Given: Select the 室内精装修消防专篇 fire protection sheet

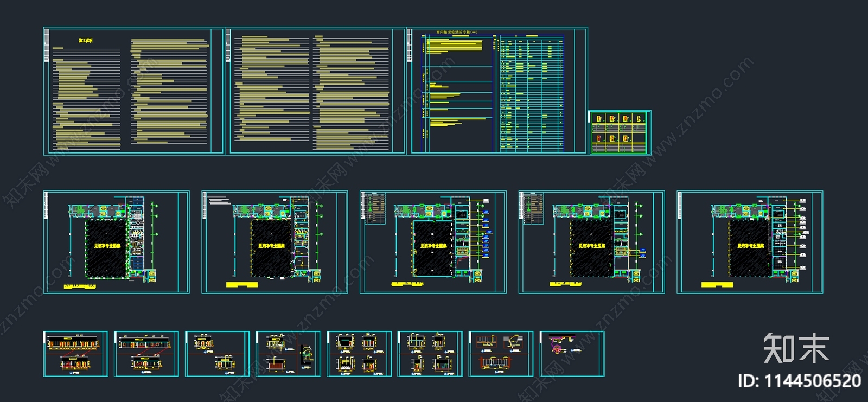Looking at the screenshot, I should pyautogui.click(x=497, y=91).
